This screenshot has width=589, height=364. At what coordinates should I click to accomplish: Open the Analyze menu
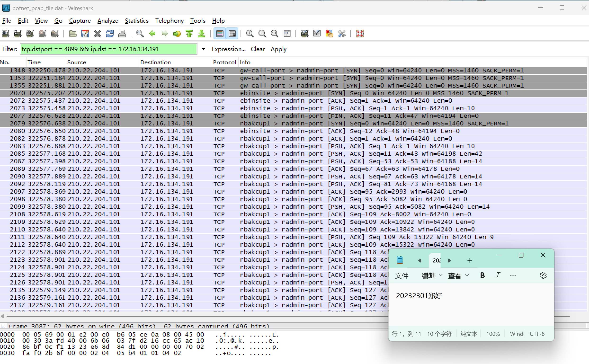tap(108, 21)
